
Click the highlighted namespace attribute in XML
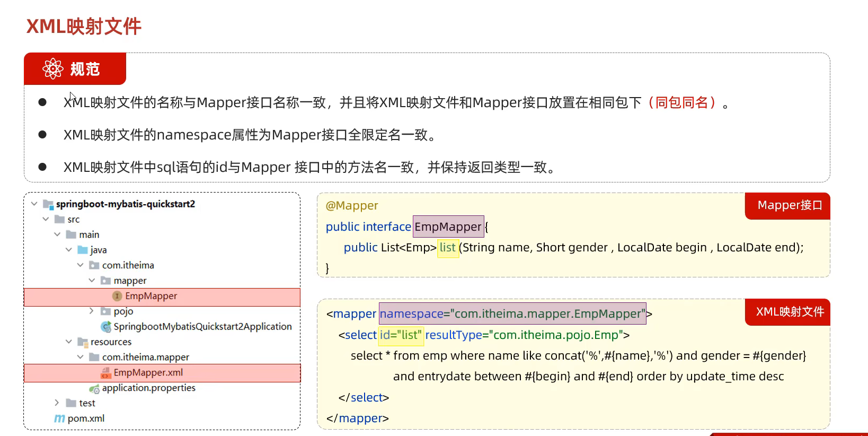(x=512, y=314)
